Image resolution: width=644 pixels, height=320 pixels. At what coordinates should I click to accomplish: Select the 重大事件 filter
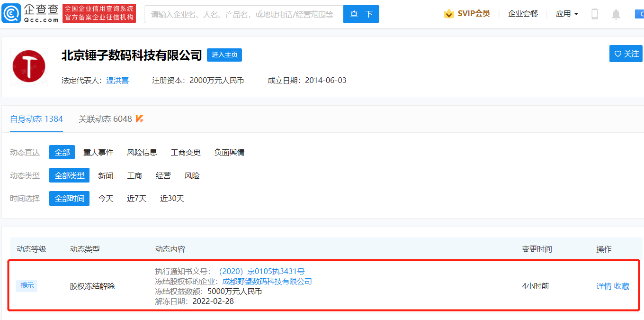(x=98, y=152)
